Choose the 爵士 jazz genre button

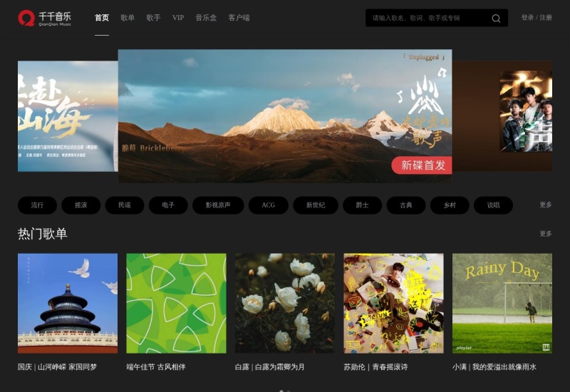(362, 205)
